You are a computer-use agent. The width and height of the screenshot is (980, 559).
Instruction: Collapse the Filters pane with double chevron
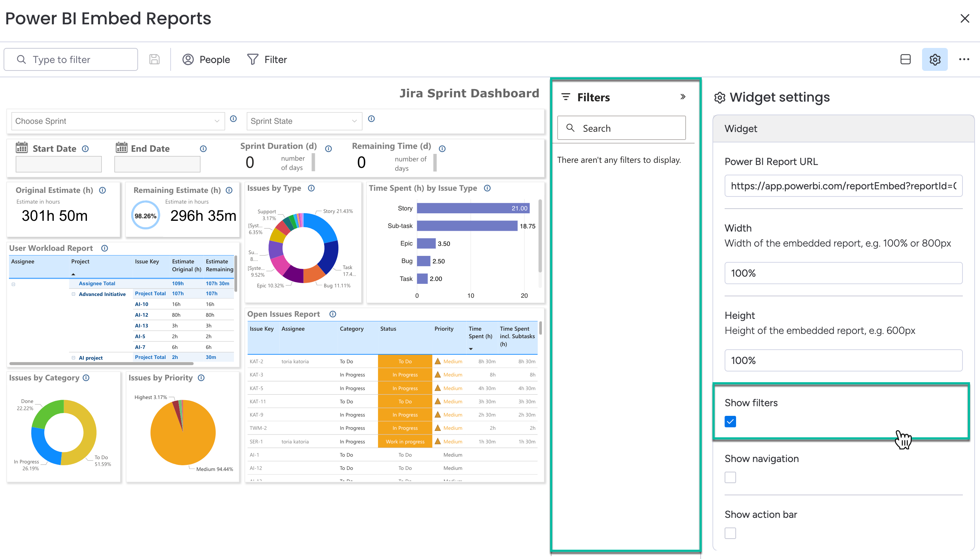click(x=683, y=97)
